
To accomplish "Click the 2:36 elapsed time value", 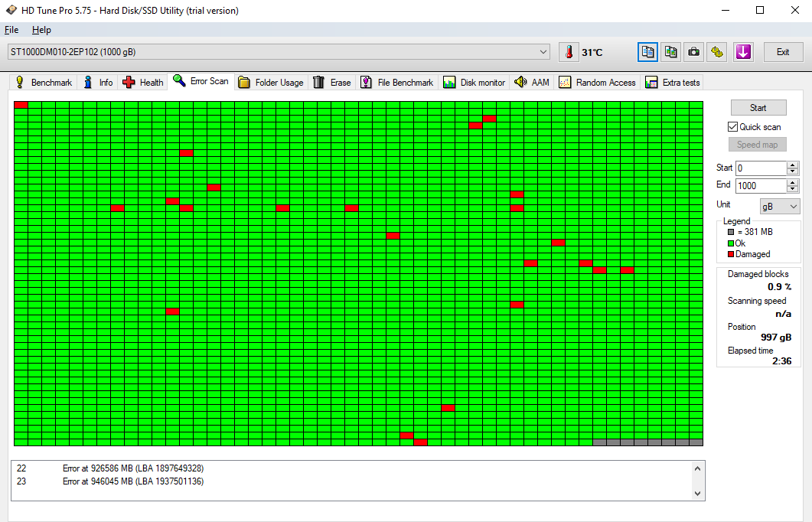I will pos(782,361).
